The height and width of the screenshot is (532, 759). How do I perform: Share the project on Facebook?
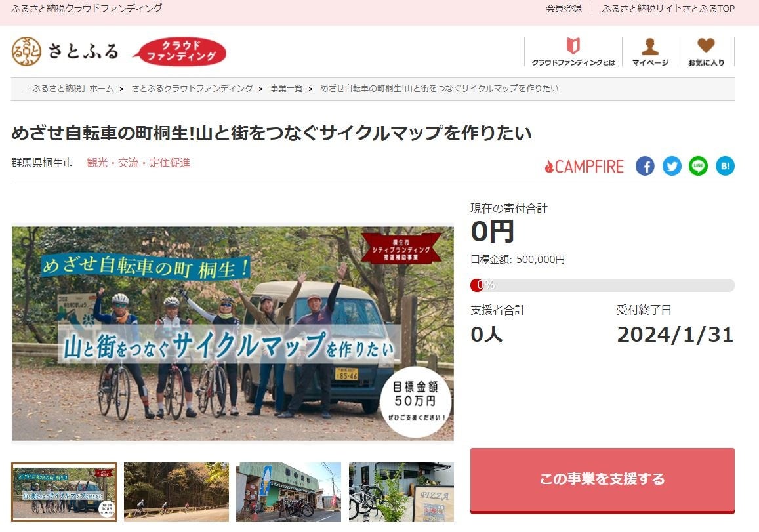tap(645, 166)
